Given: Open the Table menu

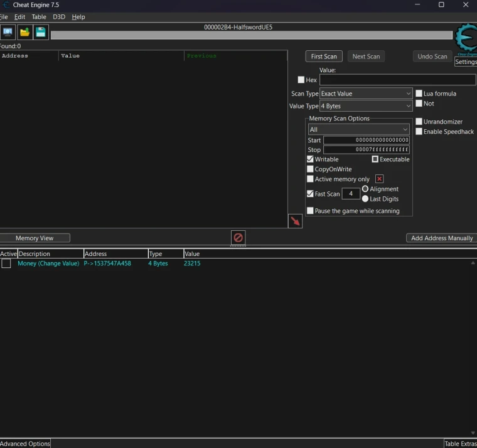Looking at the screenshot, I should coord(39,17).
